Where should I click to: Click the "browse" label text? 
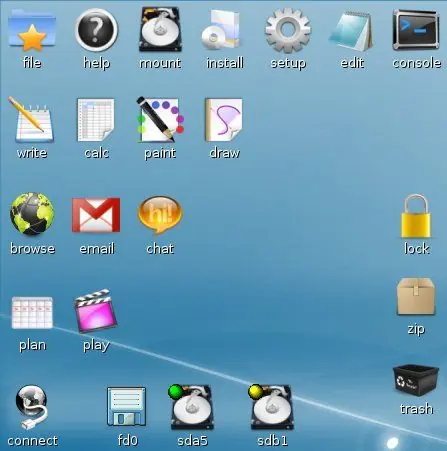[x=32, y=249]
